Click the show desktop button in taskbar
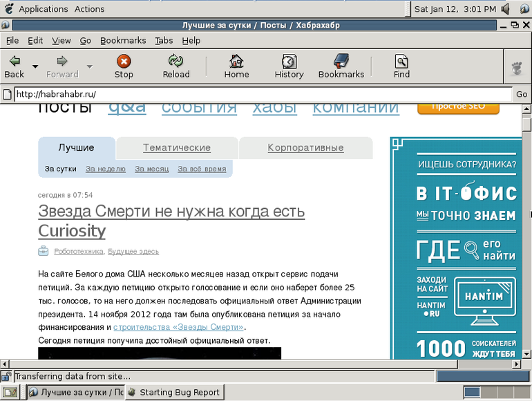The image size is (532, 401). point(10,393)
